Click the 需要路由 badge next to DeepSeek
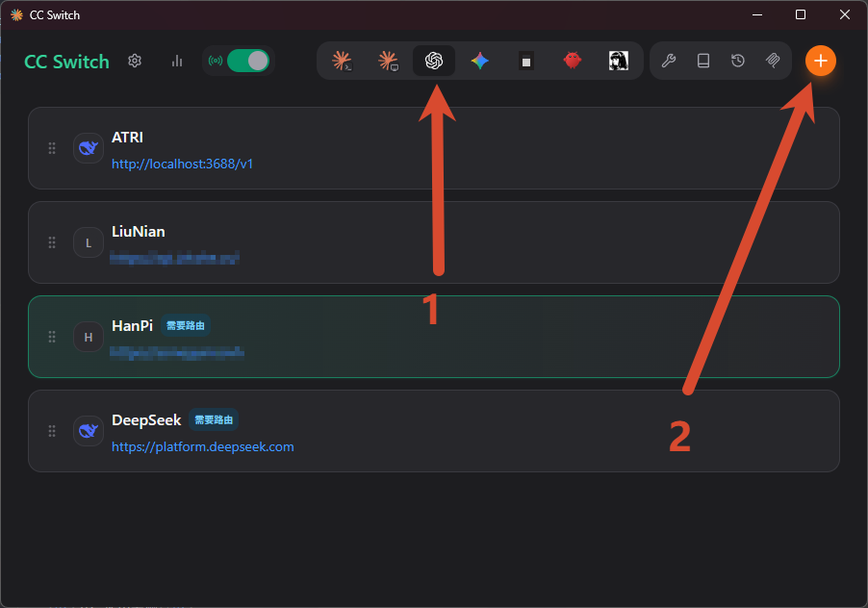This screenshot has width=868, height=608. [214, 419]
